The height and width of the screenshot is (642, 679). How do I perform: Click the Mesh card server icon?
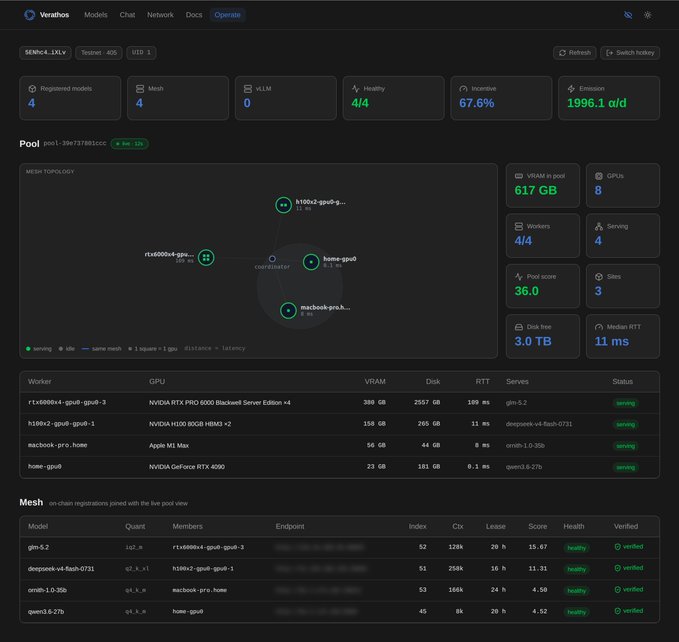tap(140, 89)
